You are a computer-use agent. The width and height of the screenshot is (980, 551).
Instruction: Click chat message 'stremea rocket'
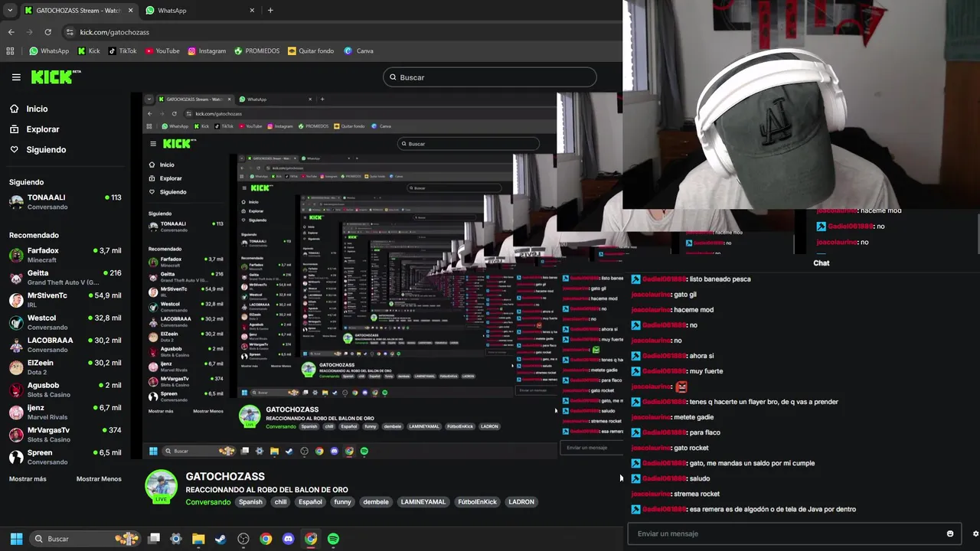pos(697,494)
